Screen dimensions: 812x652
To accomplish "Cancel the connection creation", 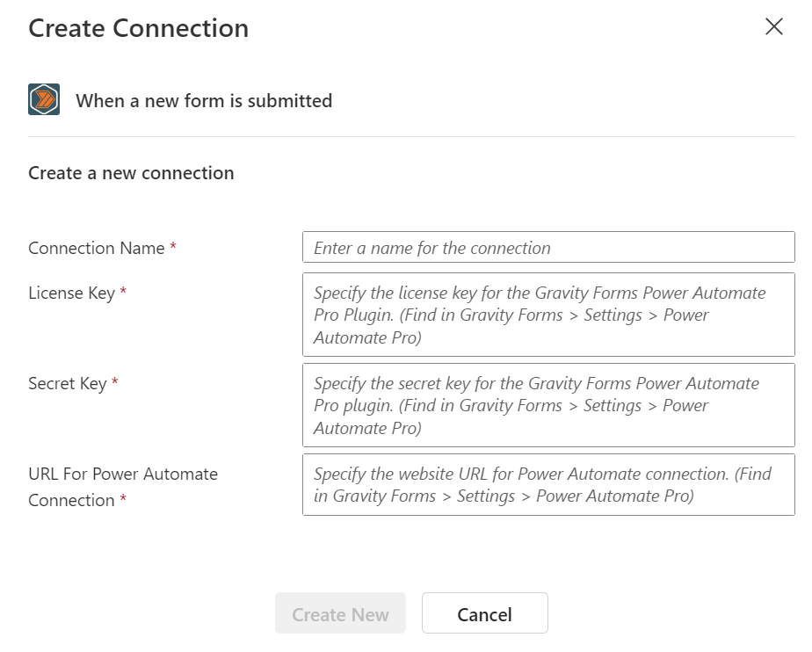I will [x=485, y=613].
